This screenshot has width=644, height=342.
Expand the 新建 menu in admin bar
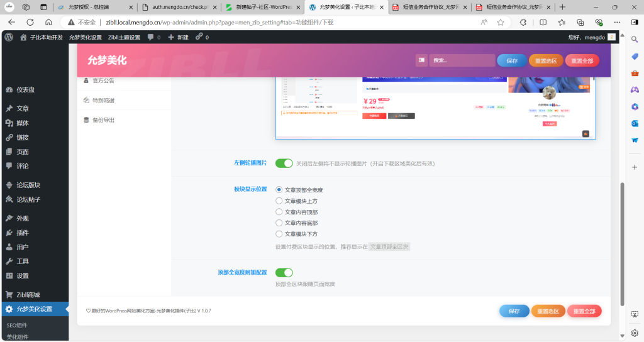(178, 37)
